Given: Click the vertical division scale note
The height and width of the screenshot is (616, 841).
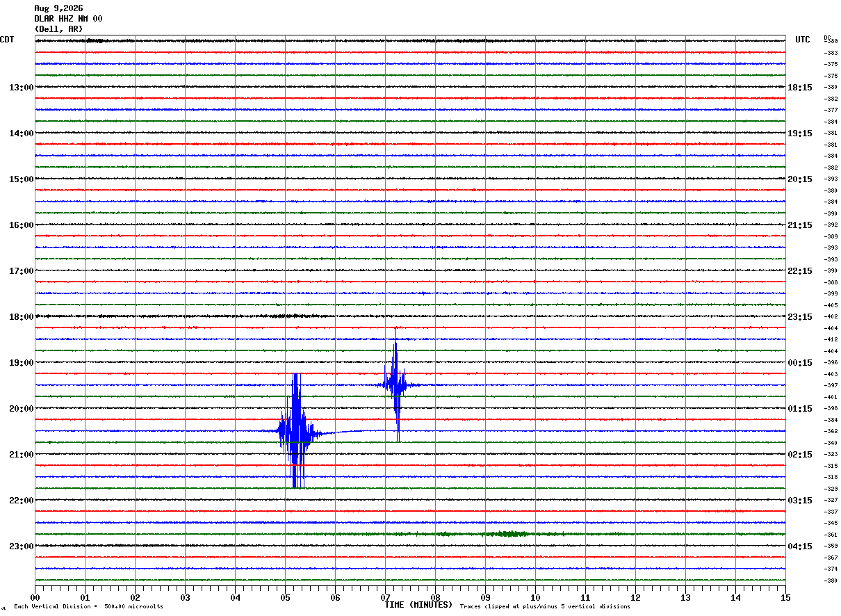Looking at the screenshot, I should [x=88, y=606].
